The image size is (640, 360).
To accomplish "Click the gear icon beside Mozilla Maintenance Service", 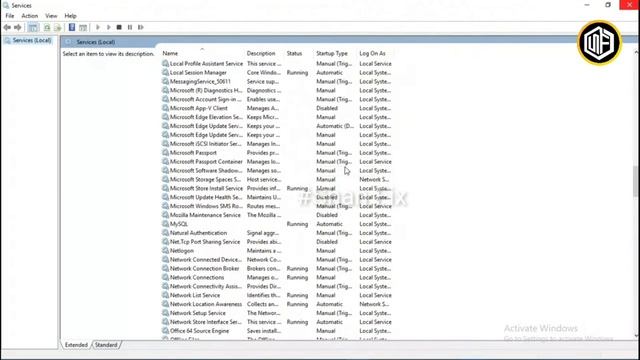I will click(x=165, y=215).
